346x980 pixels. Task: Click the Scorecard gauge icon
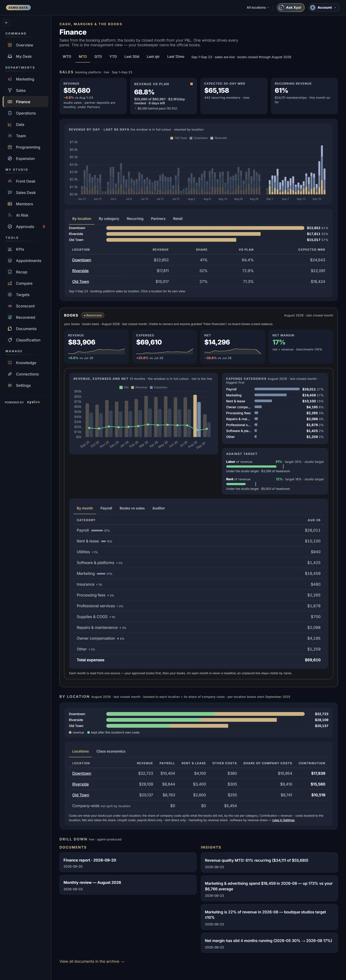click(x=10, y=306)
